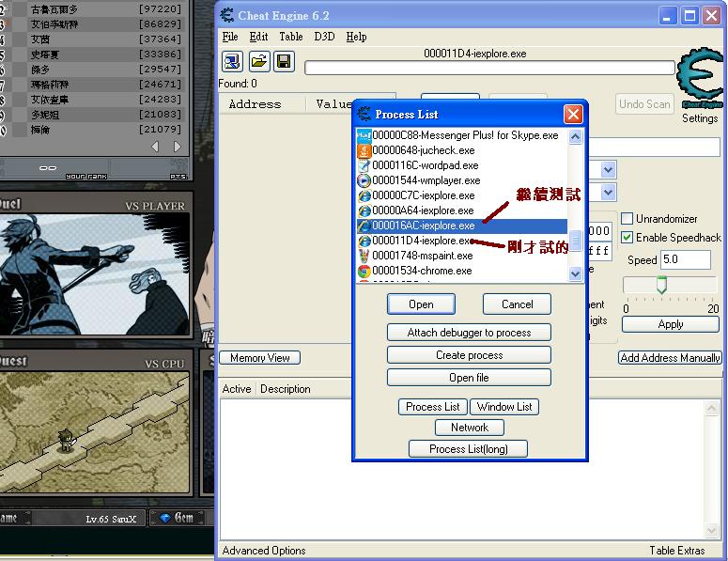Click Attach debugger to process

(x=469, y=333)
